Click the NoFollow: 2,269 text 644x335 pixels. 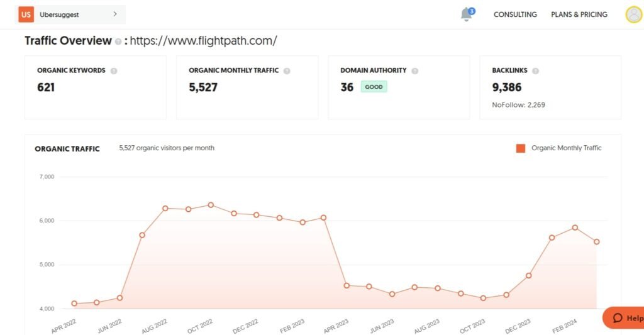(518, 105)
